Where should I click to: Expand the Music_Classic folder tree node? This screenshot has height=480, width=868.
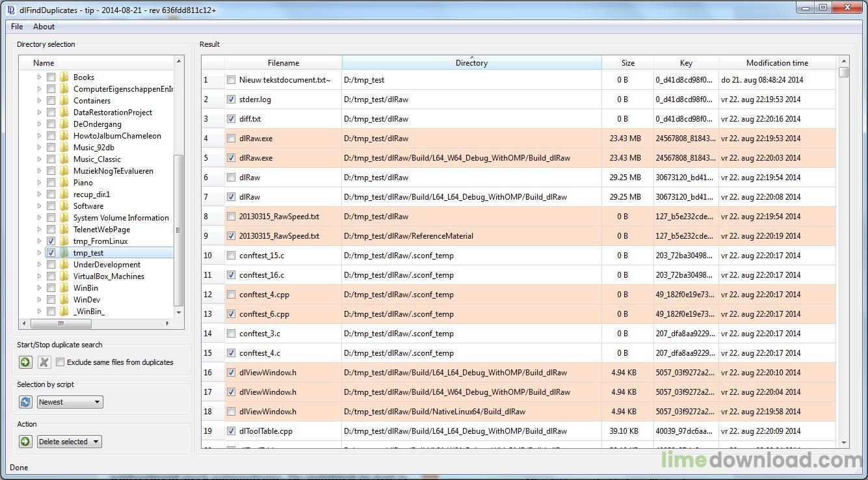click(x=39, y=159)
